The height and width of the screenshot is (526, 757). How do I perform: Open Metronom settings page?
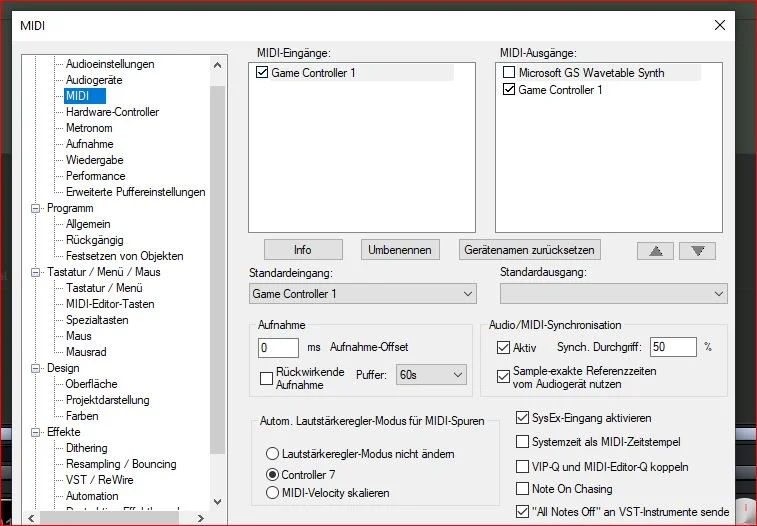click(89, 128)
